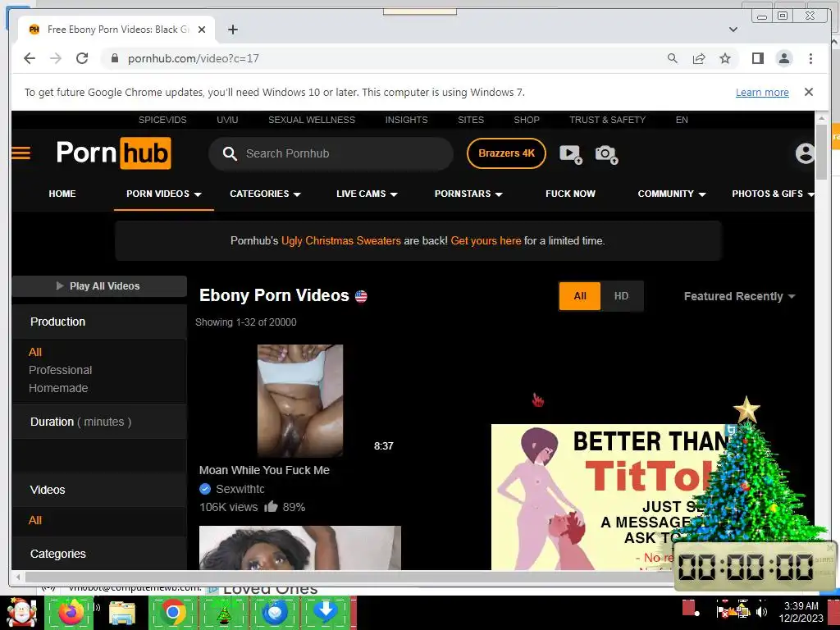Click the blue verified badge beside Sexwithtc
840x630 pixels.
[204, 489]
